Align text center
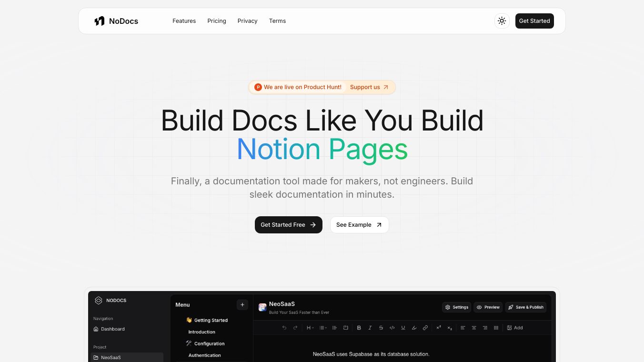The image size is (644, 362). coord(474,328)
